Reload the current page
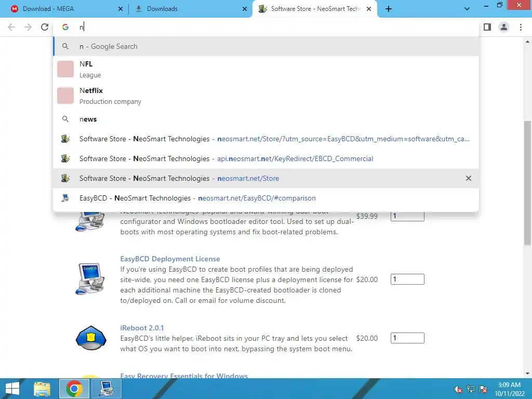Image resolution: width=532 pixels, height=399 pixels. click(x=45, y=27)
